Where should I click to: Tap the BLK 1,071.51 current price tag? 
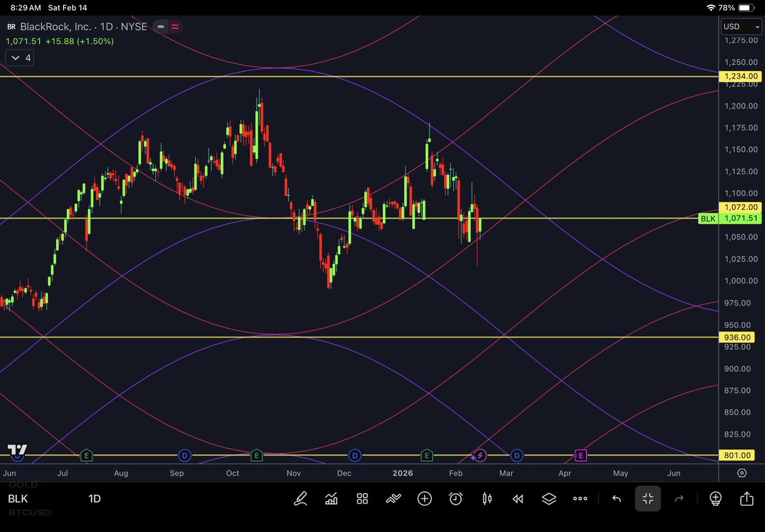(730, 218)
